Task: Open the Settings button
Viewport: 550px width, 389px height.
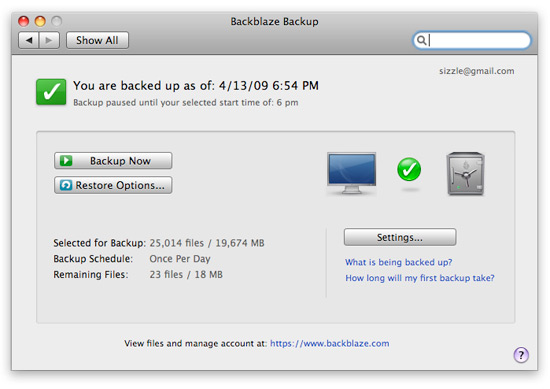Action: (x=400, y=237)
